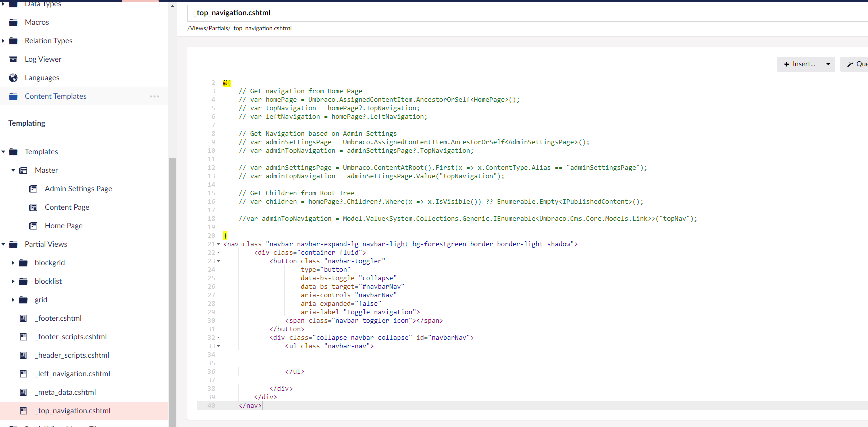This screenshot has width=868, height=427.
Task: Click the Relation Types folder icon
Action: tap(13, 41)
